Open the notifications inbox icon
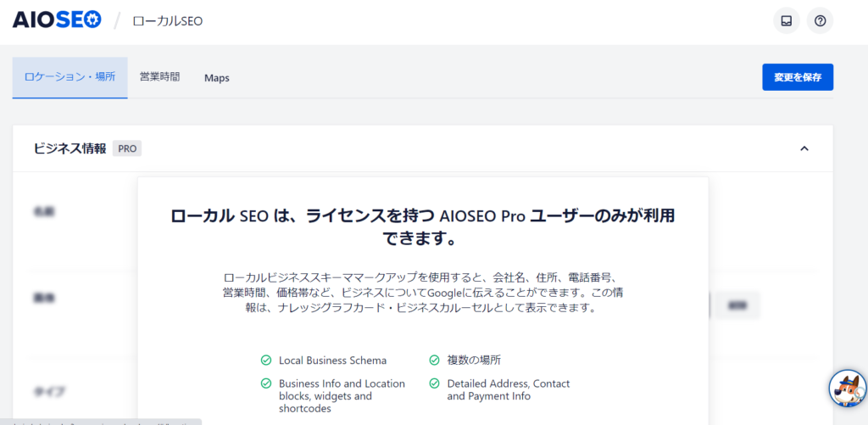This screenshot has height=425, width=868. tap(786, 20)
